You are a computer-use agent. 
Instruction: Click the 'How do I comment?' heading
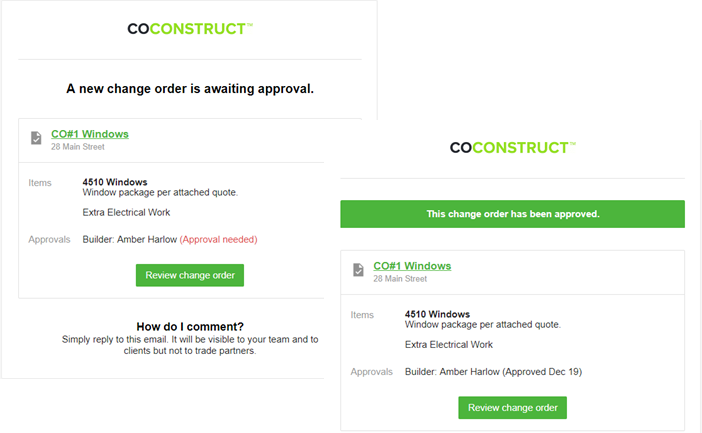tap(190, 326)
